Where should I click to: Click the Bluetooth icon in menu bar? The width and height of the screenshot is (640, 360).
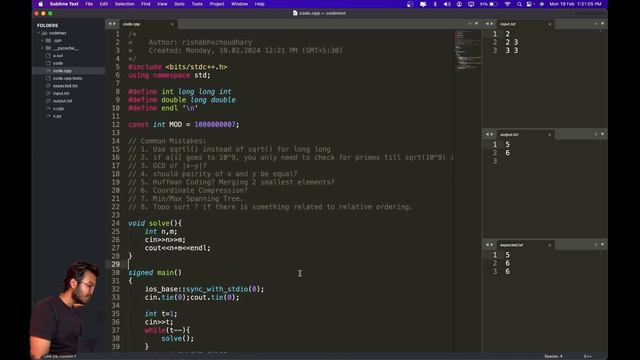(x=435, y=4)
